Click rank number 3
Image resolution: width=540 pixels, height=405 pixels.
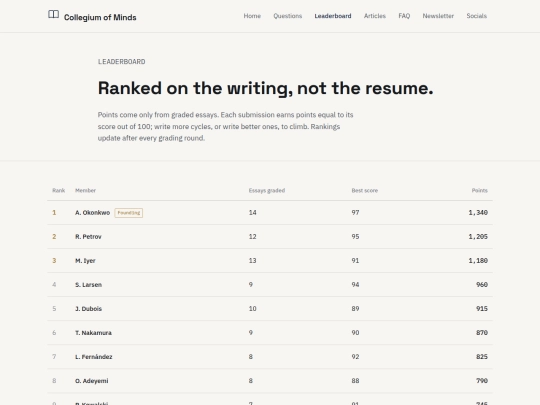54,261
